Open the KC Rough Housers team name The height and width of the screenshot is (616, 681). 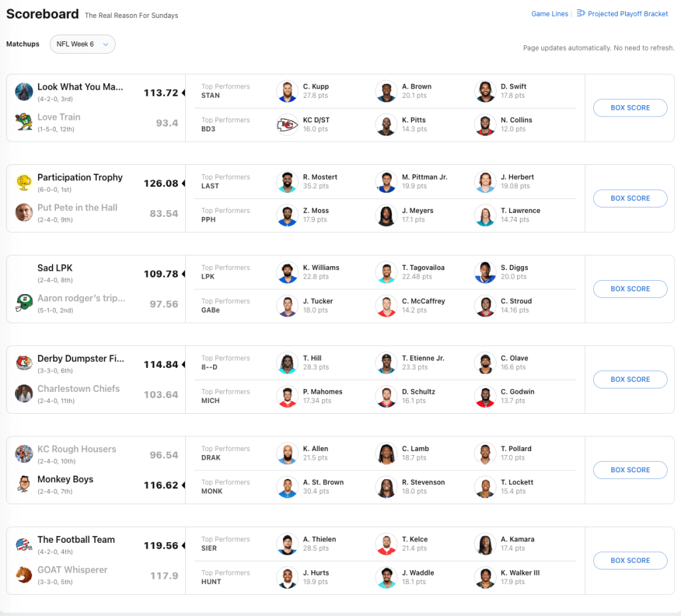[77, 449]
